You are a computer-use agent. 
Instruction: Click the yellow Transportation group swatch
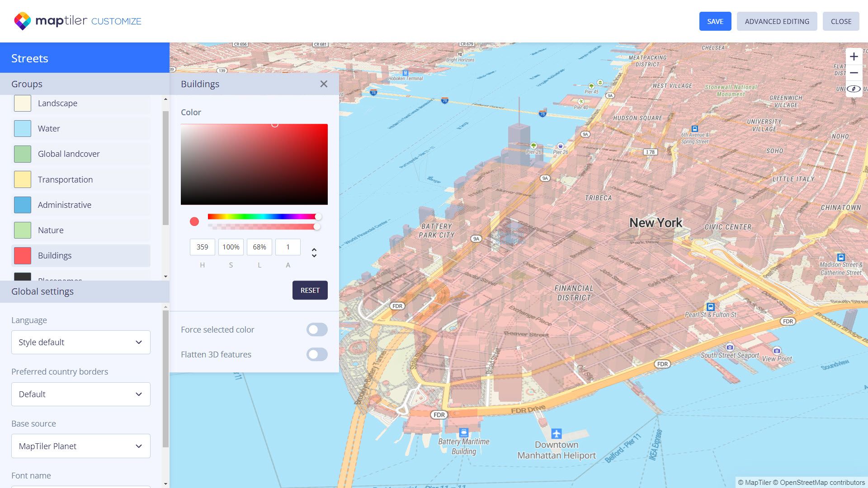click(22, 179)
